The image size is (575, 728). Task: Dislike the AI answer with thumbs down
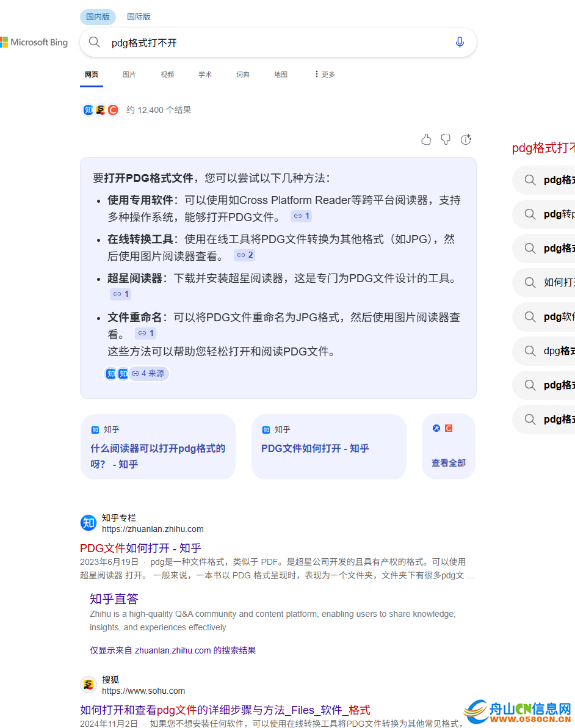[446, 140]
